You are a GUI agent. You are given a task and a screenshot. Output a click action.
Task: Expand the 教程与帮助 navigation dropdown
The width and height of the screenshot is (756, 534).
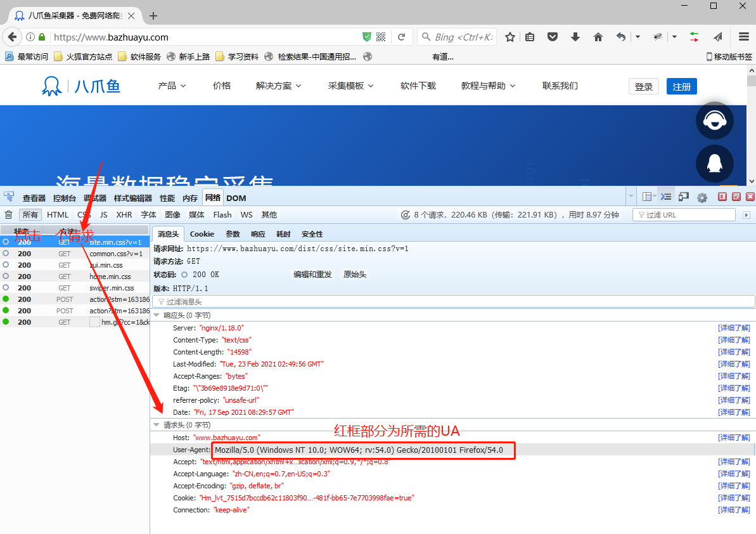pyautogui.click(x=488, y=86)
